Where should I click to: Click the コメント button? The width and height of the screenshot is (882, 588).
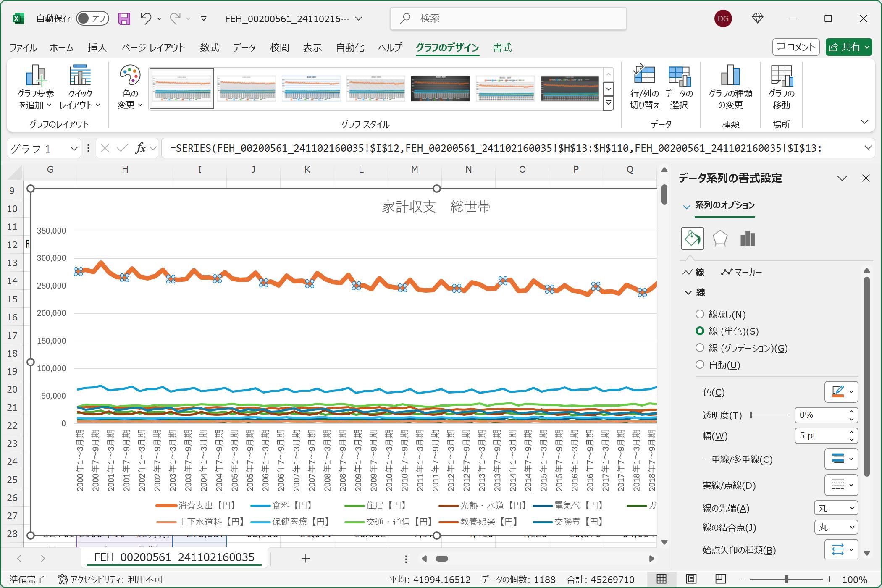pos(796,47)
